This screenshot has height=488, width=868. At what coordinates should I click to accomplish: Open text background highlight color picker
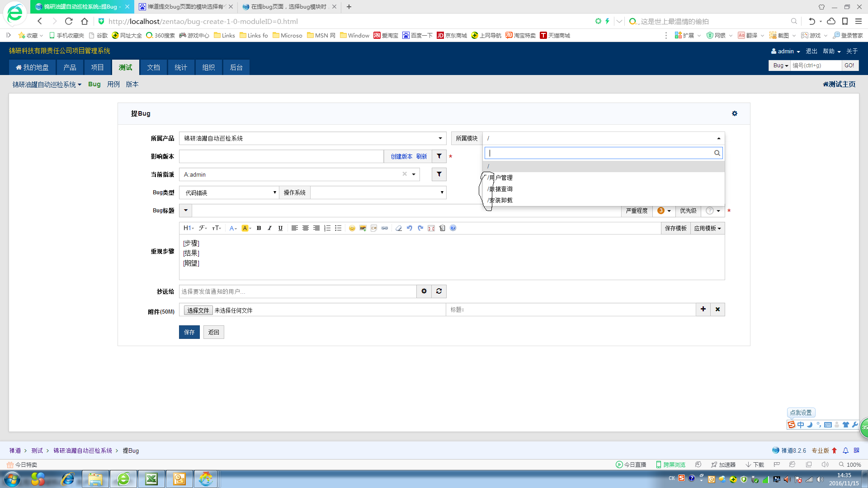point(246,228)
